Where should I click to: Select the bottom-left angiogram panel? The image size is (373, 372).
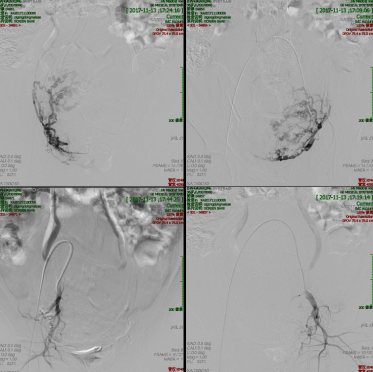click(92, 280)
